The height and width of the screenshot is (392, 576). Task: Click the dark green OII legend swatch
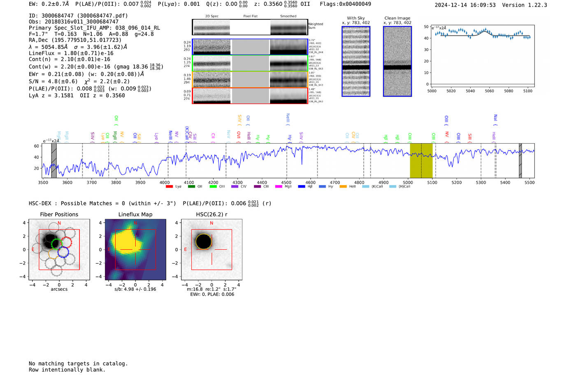pyautogui.click(x=191, y=187)
